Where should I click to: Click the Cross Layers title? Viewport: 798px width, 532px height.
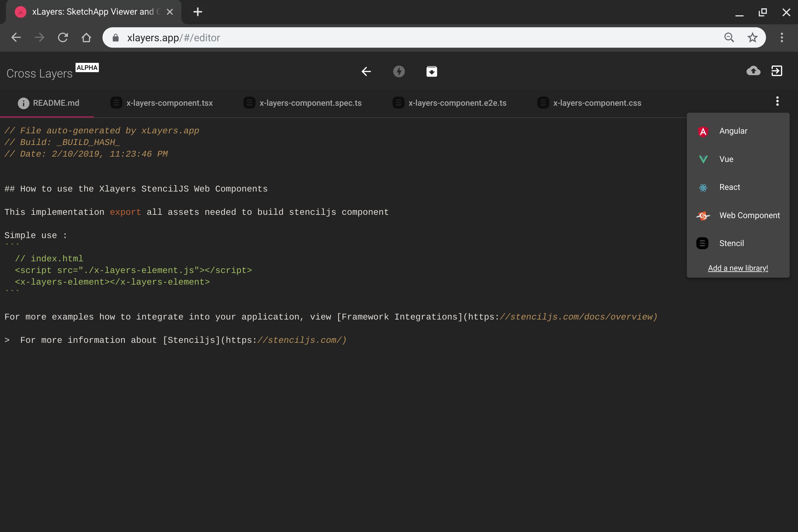point(39,73)
